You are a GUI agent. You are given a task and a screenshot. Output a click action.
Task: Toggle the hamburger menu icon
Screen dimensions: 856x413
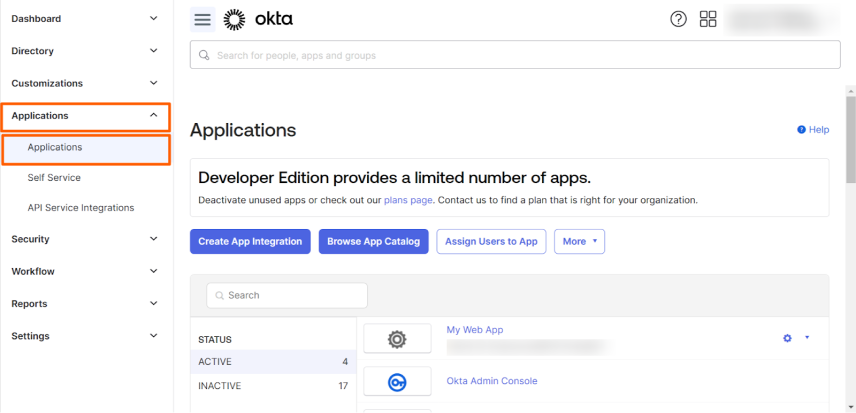tap(203, 20)
